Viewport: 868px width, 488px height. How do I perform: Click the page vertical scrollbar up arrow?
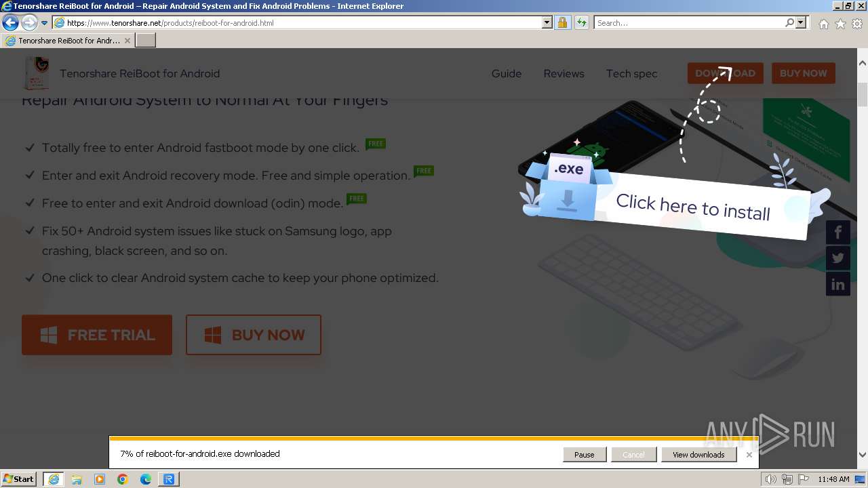[x=863, y=63]
